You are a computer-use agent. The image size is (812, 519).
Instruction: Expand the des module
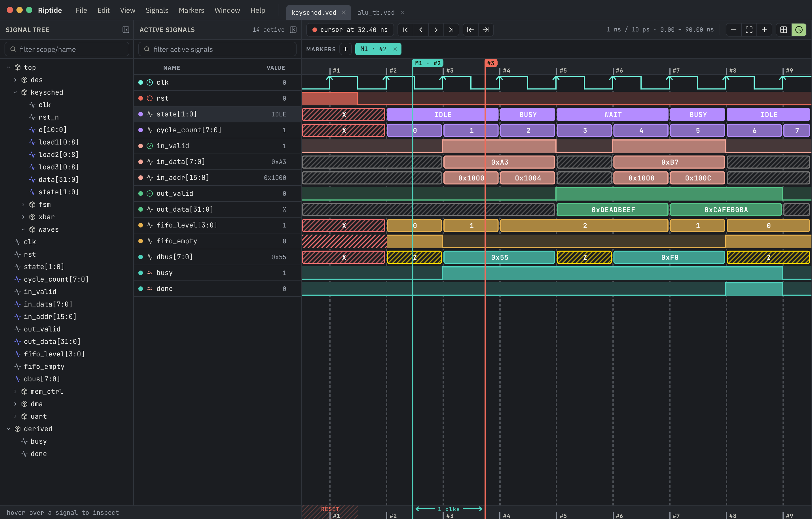tap(16, 80)
